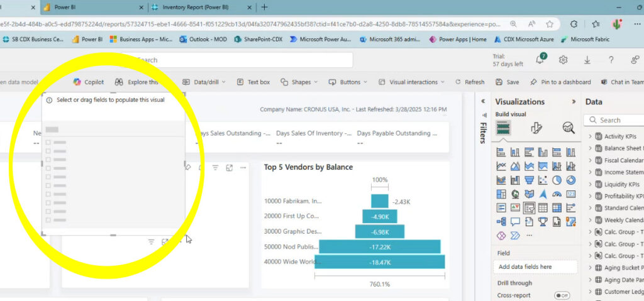Select the trophy metrics visual
644x301 pixels.
coord(543,222)
